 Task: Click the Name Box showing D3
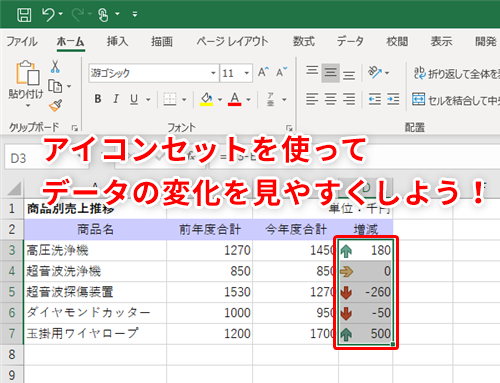[x=47, y=158]
